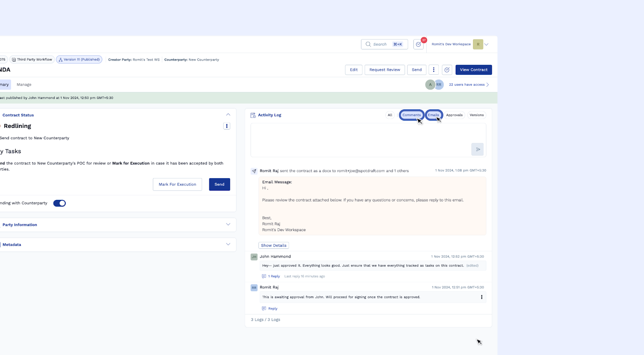Click the RR avatar beside Romit Raj's comment
The width and height of the screenshot is (644, 355).
254,287
